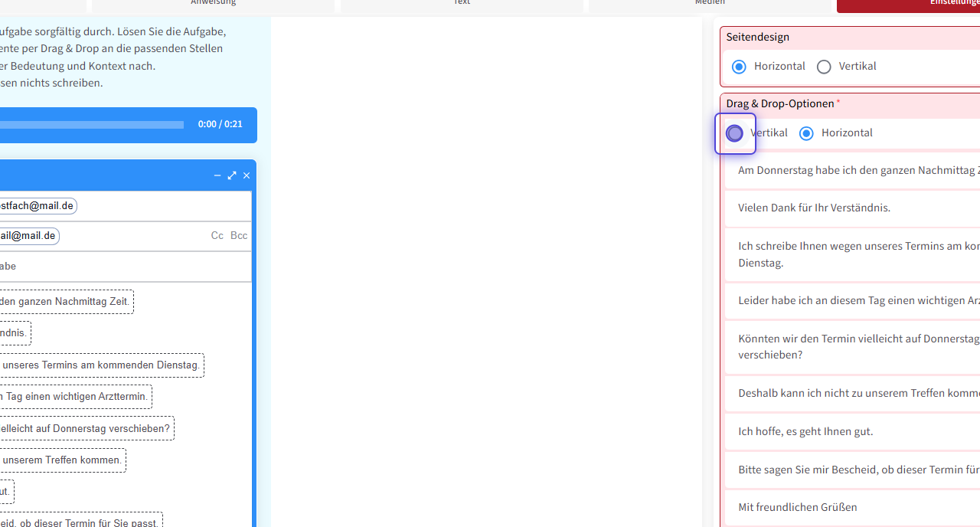The width and height of the screenshot is (980, 527).
Task: Minimize the email compose window
Action: 217,175
